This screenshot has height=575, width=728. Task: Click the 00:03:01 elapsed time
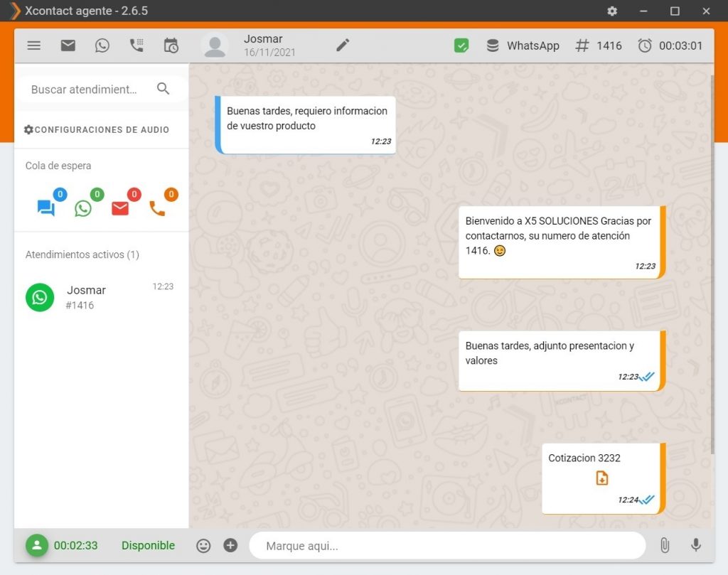pyautogui.click(x=680, y=45)
